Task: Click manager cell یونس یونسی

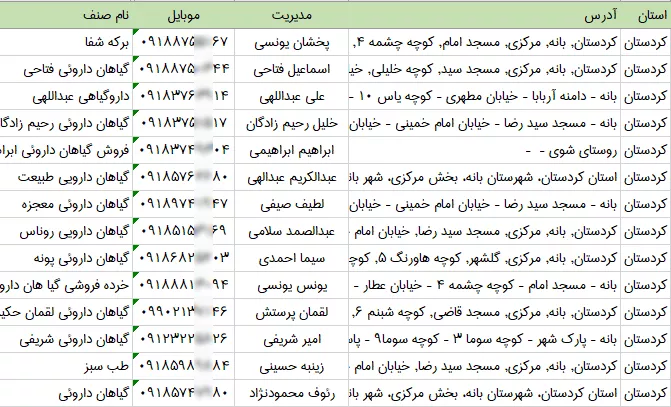Action: [292, 285]
